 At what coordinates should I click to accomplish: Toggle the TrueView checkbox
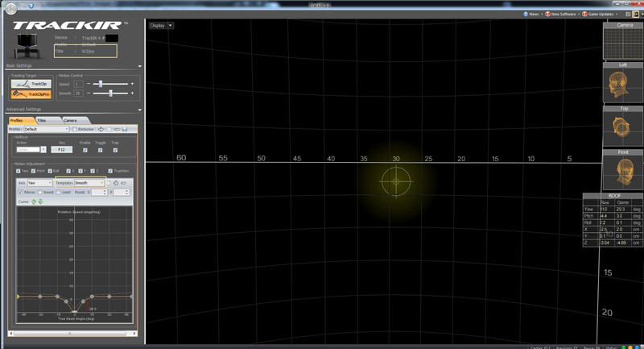[x=110, y=171]
